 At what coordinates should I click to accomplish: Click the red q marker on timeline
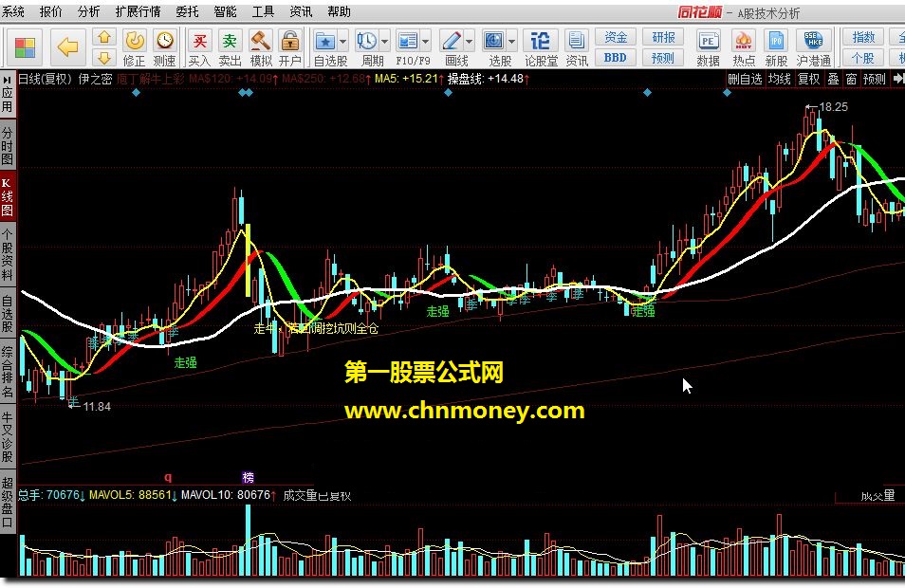[x=168, y=477]
